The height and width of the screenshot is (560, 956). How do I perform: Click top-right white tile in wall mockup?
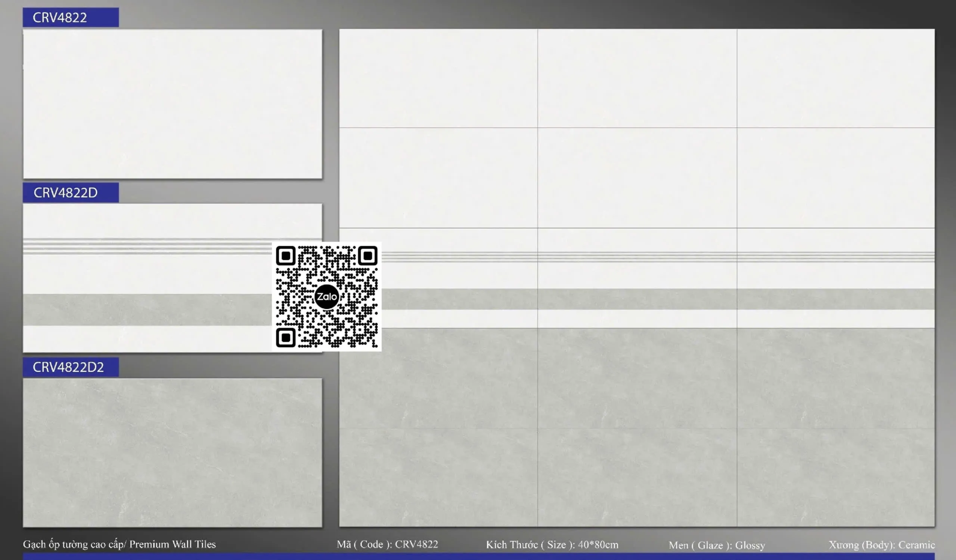click(x=835, y=78)
